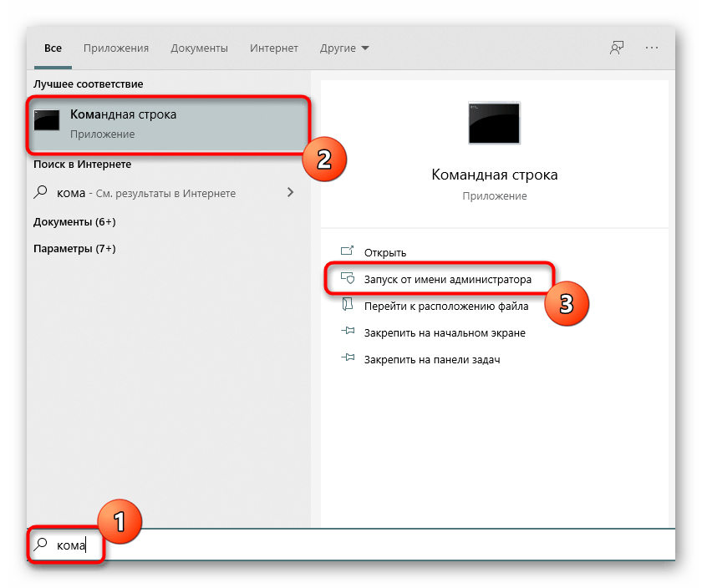Select the Документы tab
The height and width of the screenshot is (588, 702).
[199, 48]
